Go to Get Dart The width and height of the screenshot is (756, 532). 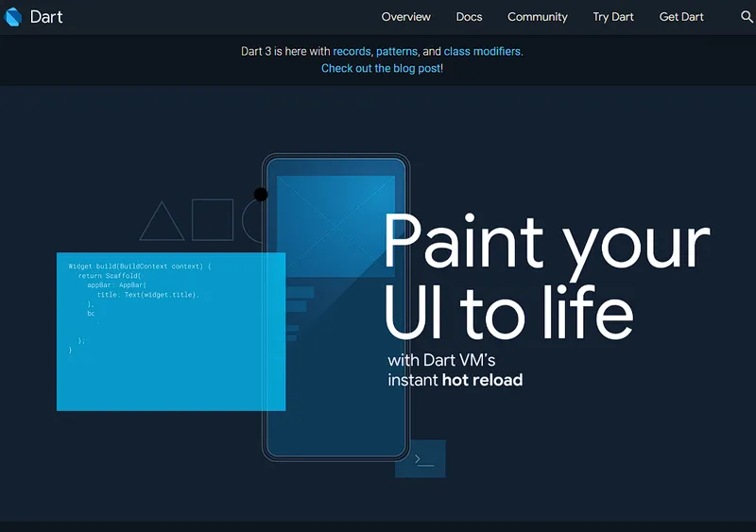pos(681,17)
